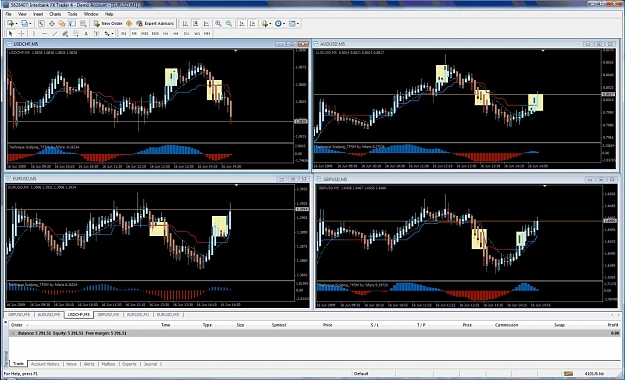This screenshot has height=380, width=625.
Task: Switch timeframe to M1
Action: tap(124, 33)
